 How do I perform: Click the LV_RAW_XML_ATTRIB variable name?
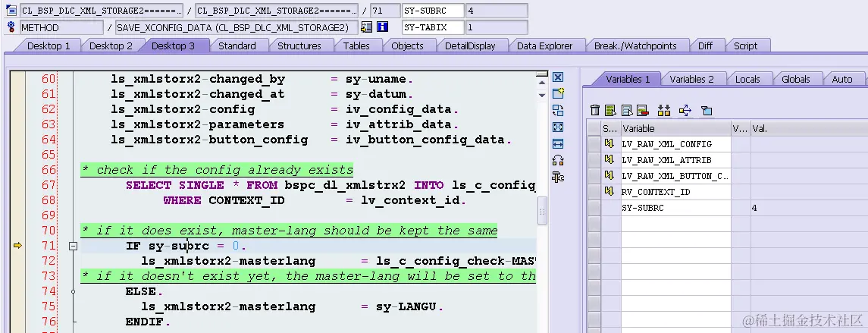tap(666, 160)
